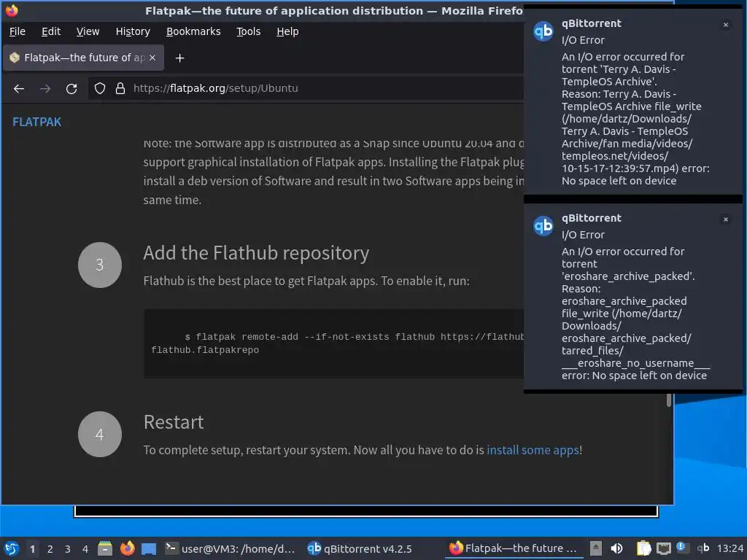
Task: Open the Help menu
Action: coord(287,31)
